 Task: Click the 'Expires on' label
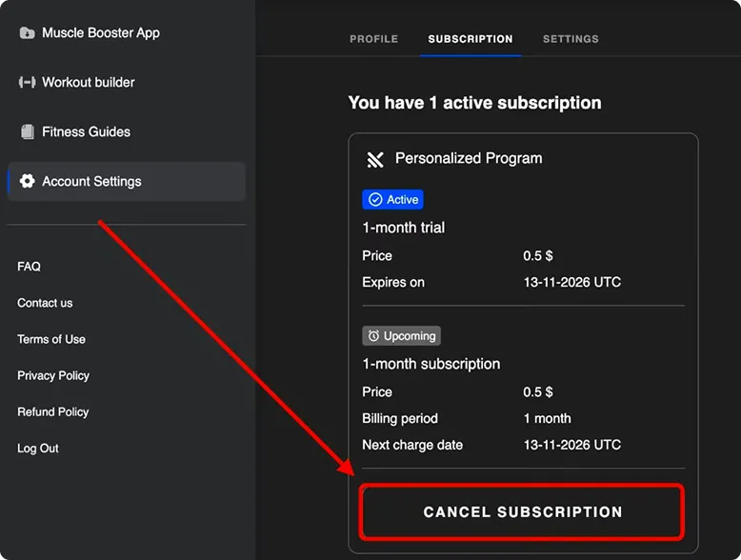pyautogui.click(x=393, y=283)
